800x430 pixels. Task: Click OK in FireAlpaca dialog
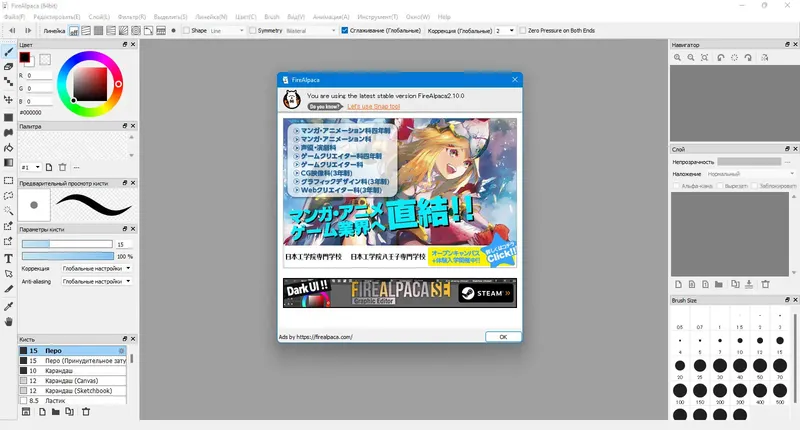coord(503,337)
